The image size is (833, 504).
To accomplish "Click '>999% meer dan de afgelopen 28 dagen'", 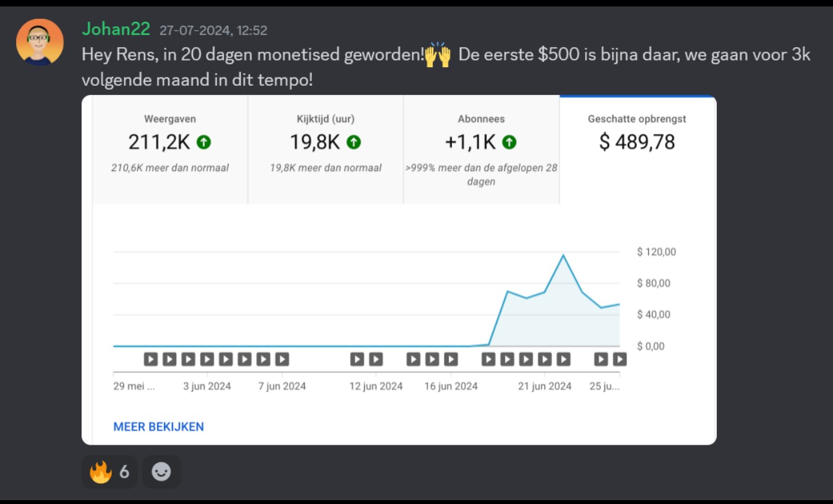I will point(481,174).
